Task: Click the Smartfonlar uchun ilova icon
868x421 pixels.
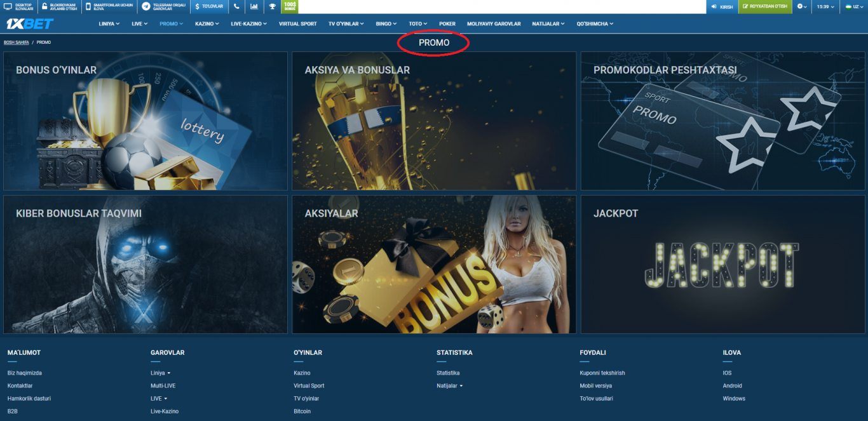Action: tap(88, 7)
